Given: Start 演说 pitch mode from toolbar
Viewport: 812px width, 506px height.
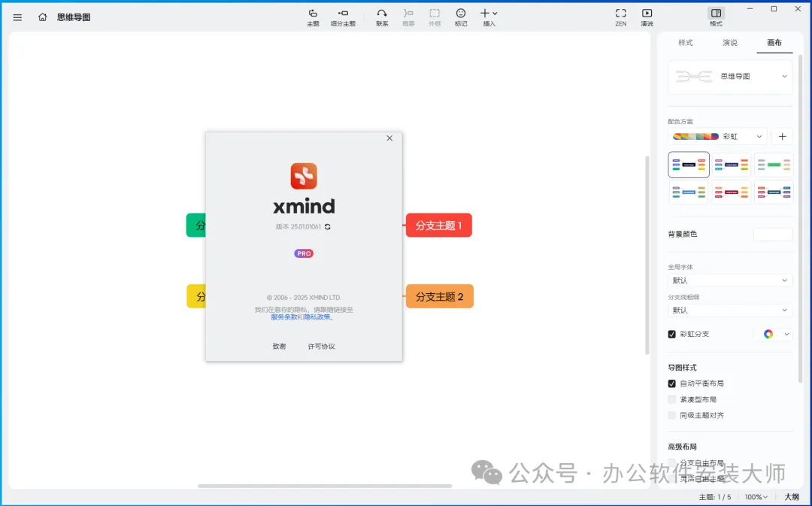Looking at the screenshot, I should [647, 17].
